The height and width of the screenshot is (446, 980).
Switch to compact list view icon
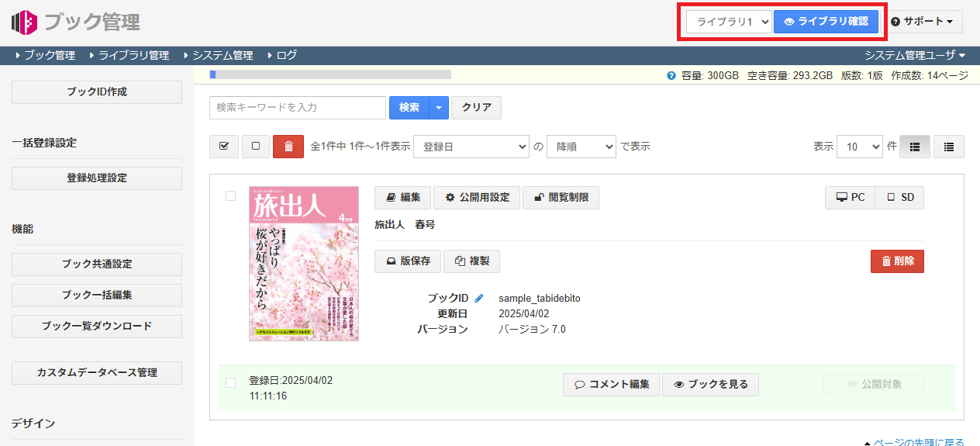(x=948, y=147)
